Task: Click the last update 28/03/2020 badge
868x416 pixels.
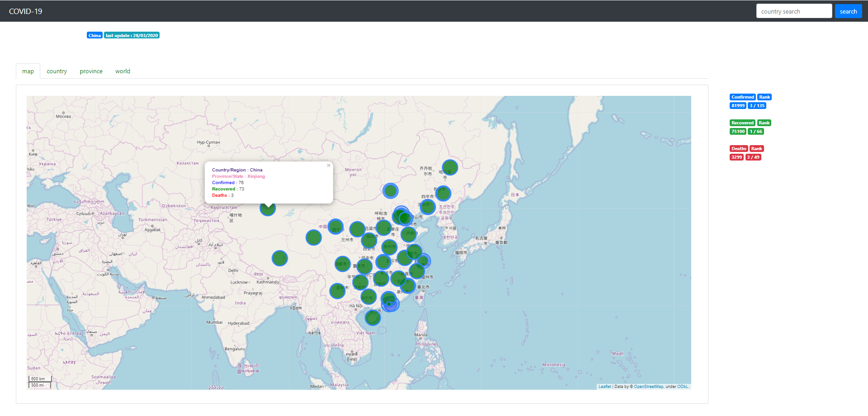Action: (132, 35)
